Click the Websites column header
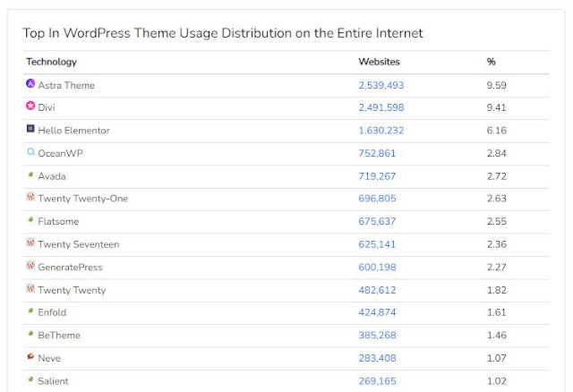The width and height of the screenshot is (573, 392). pos(379,62)
